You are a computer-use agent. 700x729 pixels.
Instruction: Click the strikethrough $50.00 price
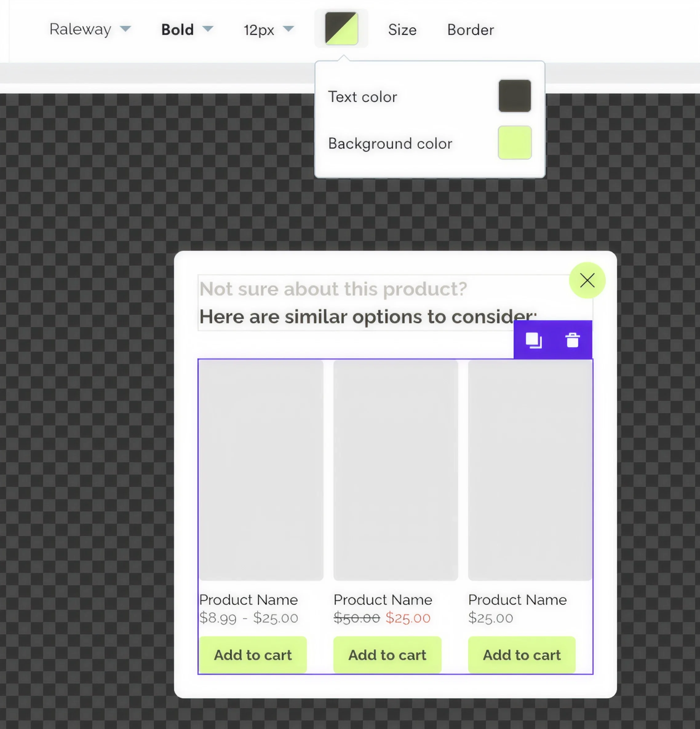(x=356, y=618)
